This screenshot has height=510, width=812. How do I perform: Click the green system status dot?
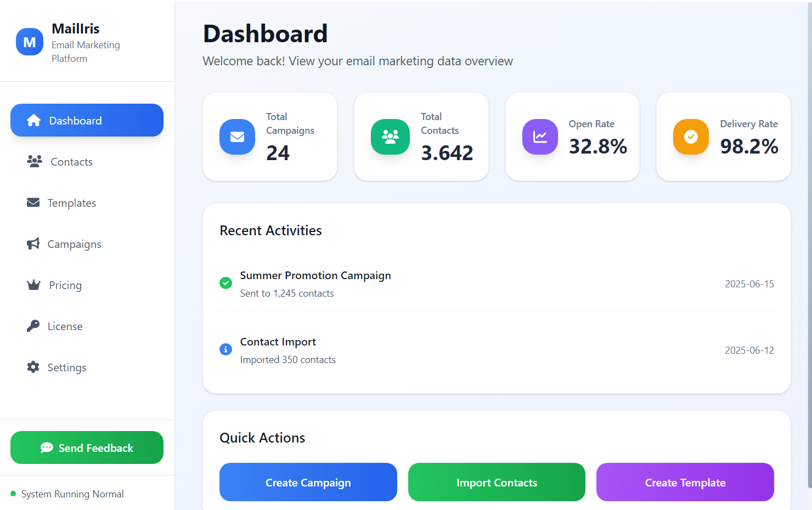(13, 494)
